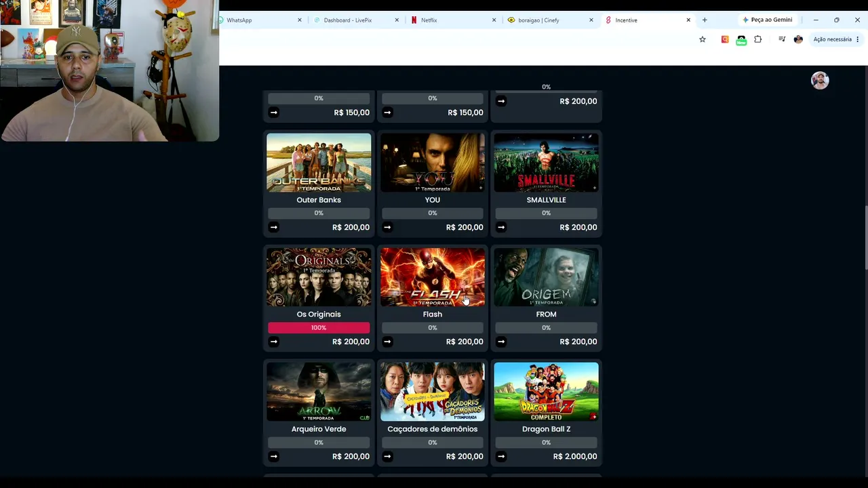Open the Extensions puzzle menu
868x488 pixels.
click(758, 39)
